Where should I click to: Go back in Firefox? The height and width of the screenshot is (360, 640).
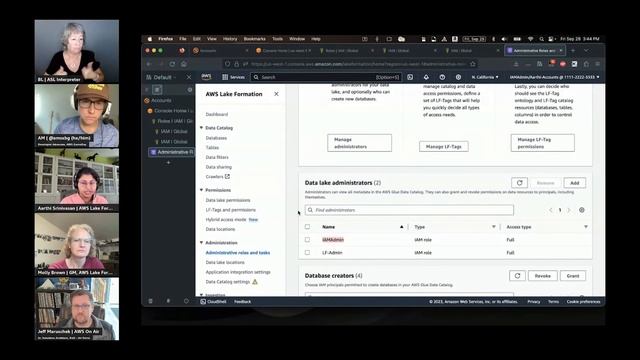(149, 64)
